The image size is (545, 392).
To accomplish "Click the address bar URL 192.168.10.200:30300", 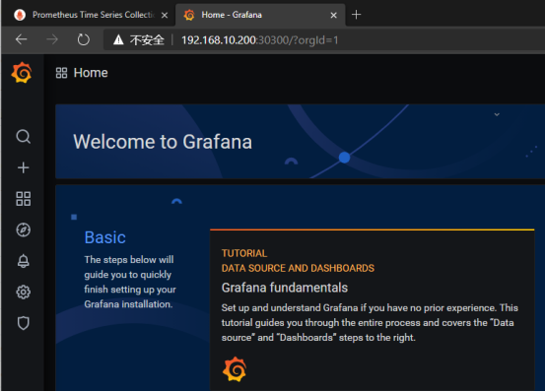I will 259,40.
